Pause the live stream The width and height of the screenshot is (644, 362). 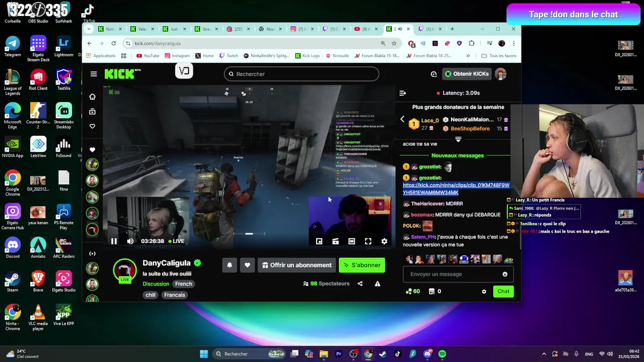pyautogui.click(x=114, y=241)
